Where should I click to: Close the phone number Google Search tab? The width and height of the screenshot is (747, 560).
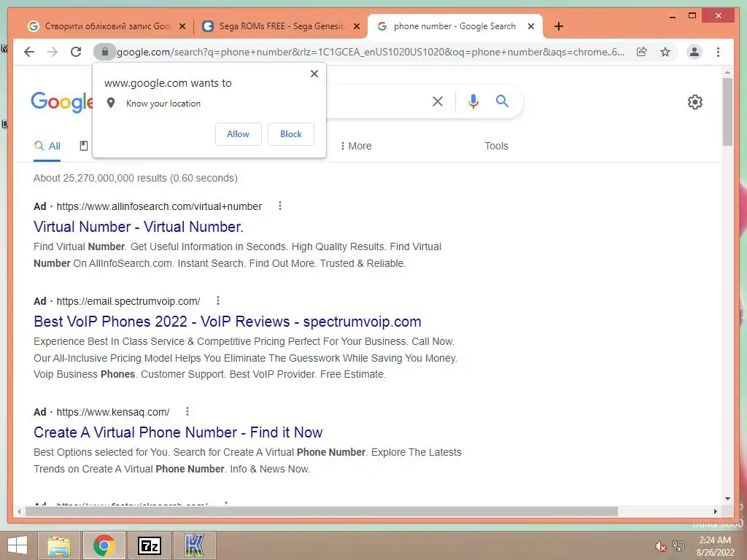click(531, 26)
